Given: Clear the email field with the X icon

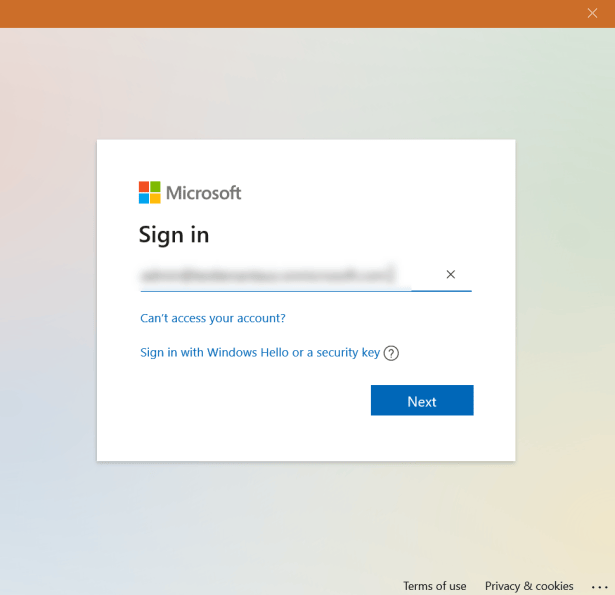Looking at the screenshot, I should point(451,274).
